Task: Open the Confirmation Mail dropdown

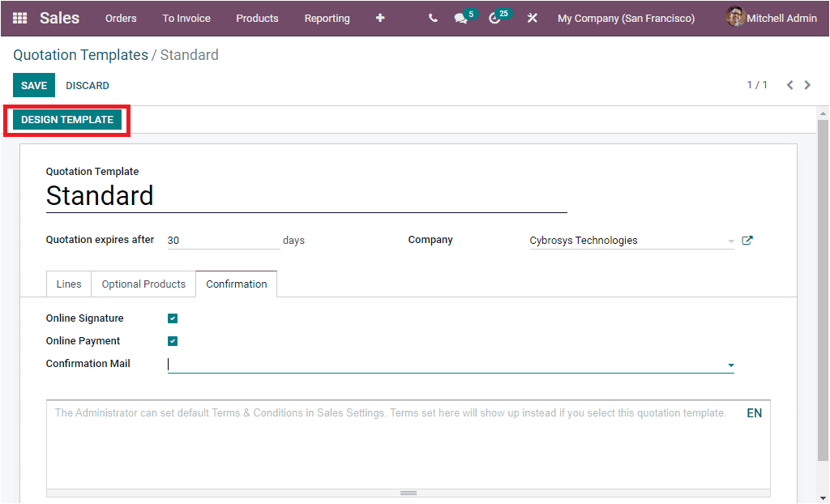Action: click(x=730, y=364)
